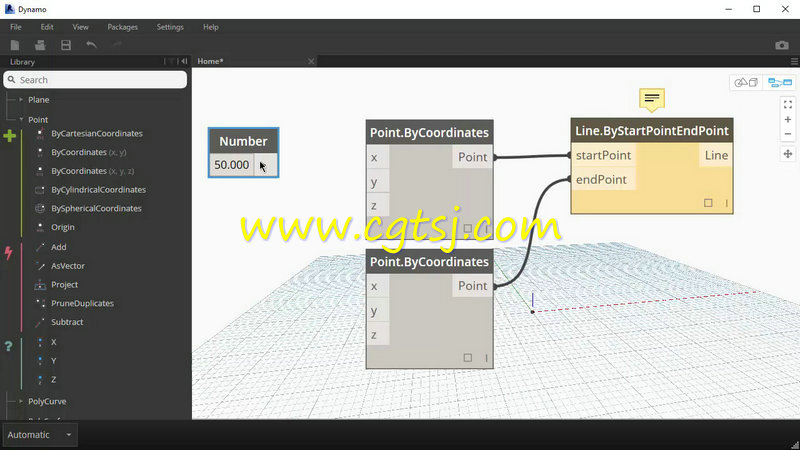The height and width of the screenshot is (450, 800).
Task: Collapse the Point library category
Action: coord(21,119)
